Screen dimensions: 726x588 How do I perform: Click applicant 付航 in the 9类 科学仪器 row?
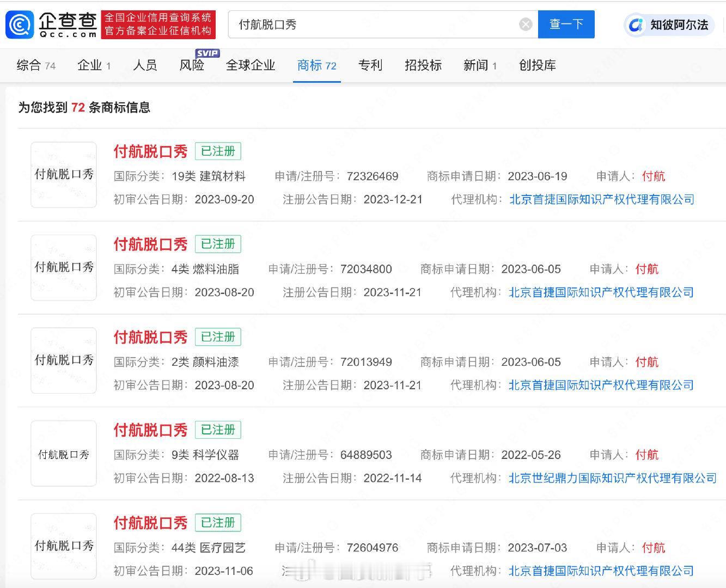pos(647,455)
